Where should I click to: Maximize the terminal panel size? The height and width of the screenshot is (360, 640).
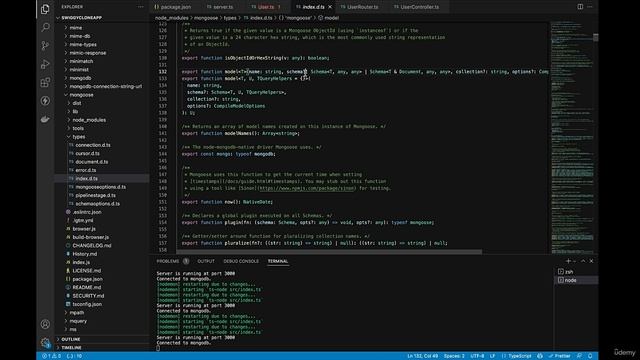tap(583, 261)
